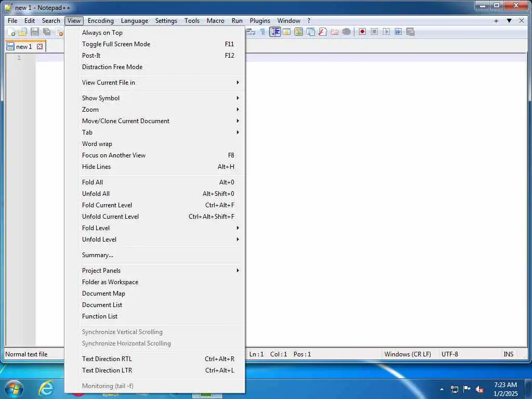Click the Save All toolbar icon
Screen dimensions: 532x399
(x=46, y=32)
